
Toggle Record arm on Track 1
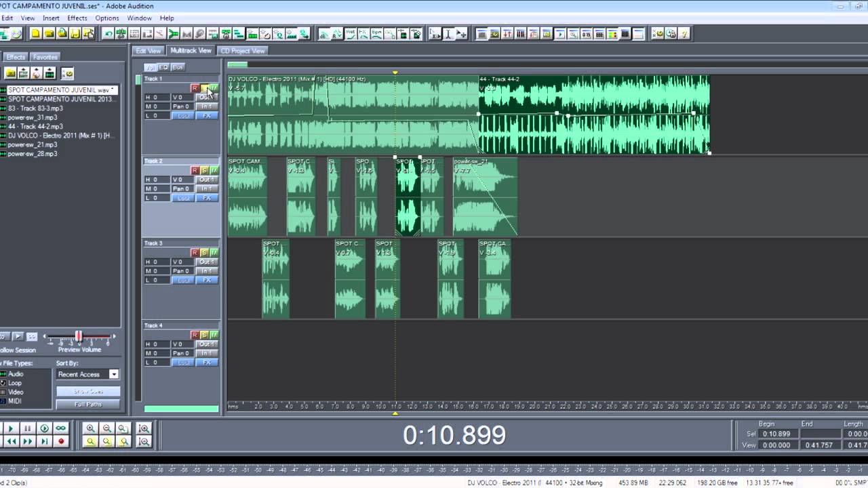click(x=195, y=88)
